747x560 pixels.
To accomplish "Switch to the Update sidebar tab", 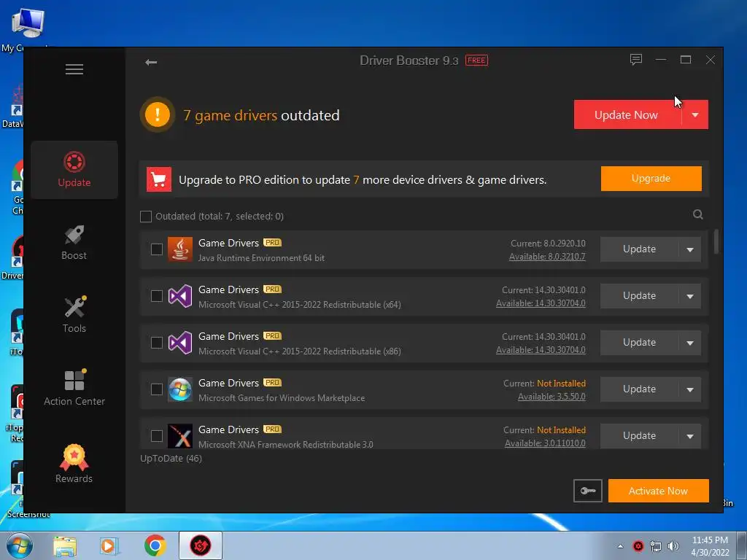I will click(x=74, y=169).
